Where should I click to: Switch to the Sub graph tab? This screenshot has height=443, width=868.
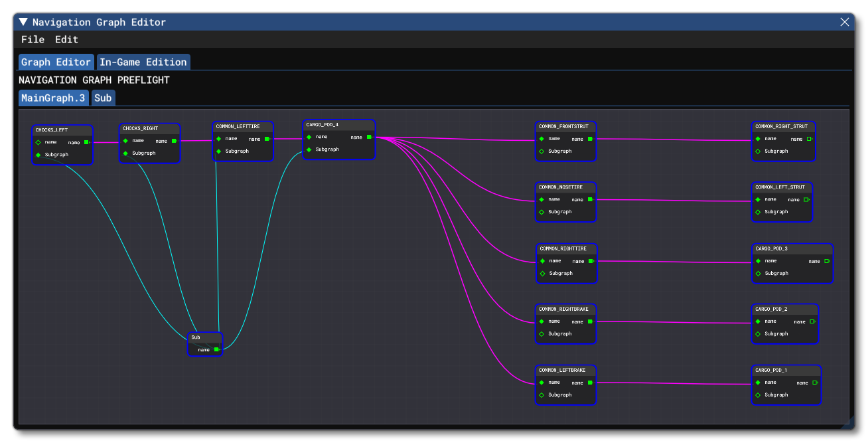[103, 98]
